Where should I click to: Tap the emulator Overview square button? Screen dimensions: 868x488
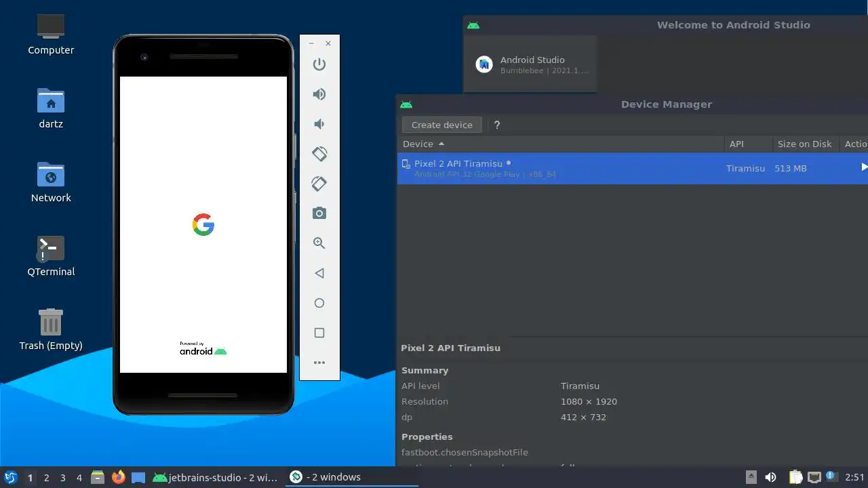point(319,333)
